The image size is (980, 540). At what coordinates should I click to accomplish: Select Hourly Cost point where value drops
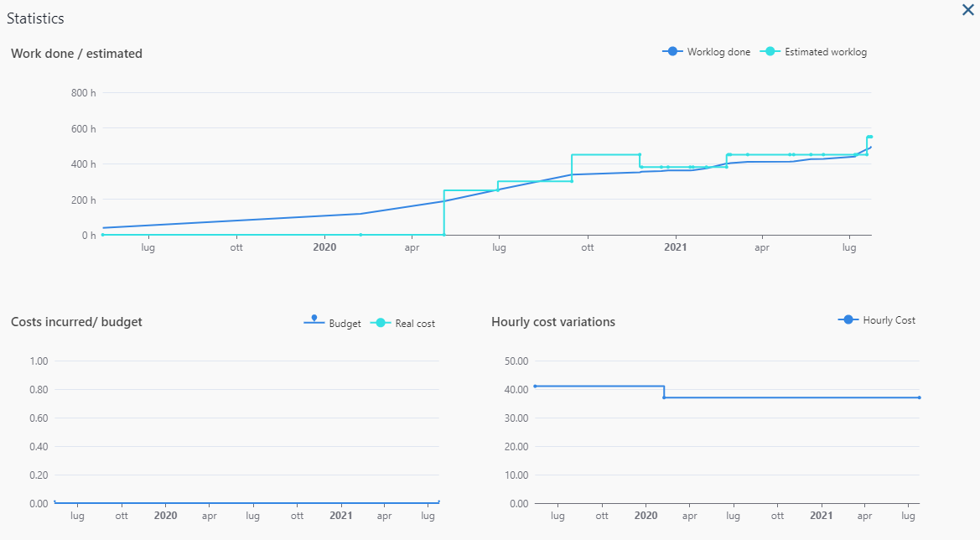pyautogui.click(x=664, y=397)
